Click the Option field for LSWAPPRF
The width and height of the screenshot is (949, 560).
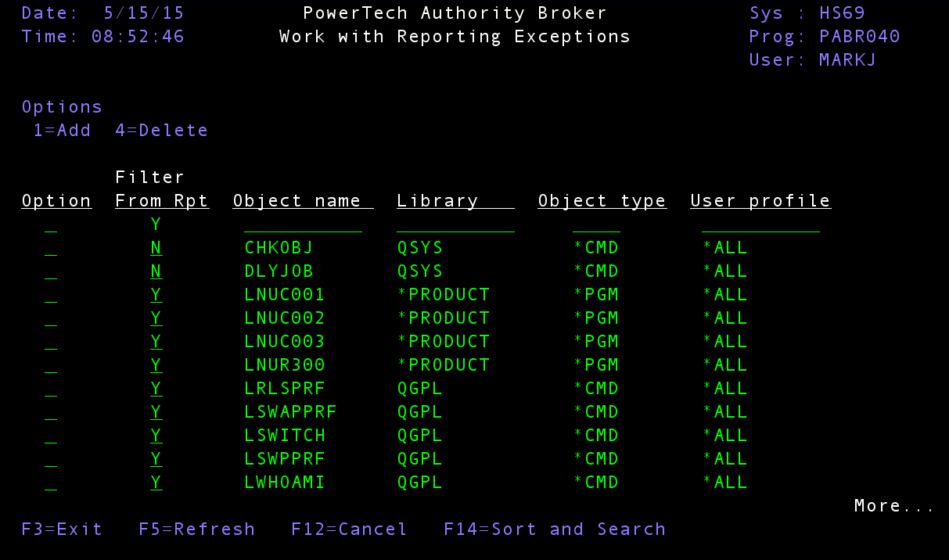[x=51, y=413]
